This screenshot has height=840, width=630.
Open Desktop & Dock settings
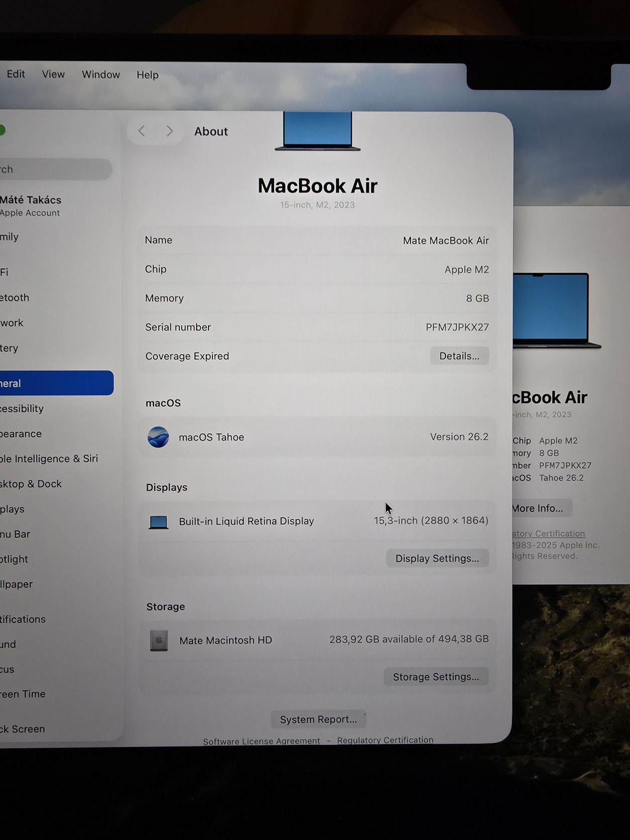coord(31,484)
